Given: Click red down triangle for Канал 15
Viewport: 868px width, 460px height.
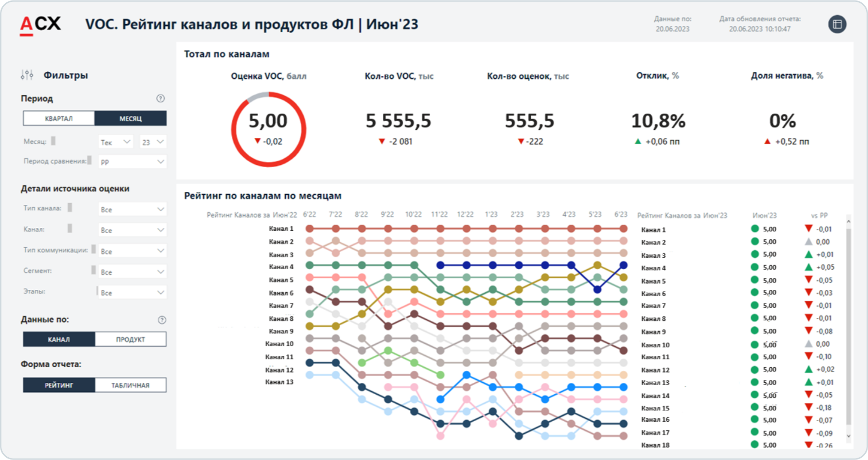Looking at the screenshot, I should pos(809,407).
